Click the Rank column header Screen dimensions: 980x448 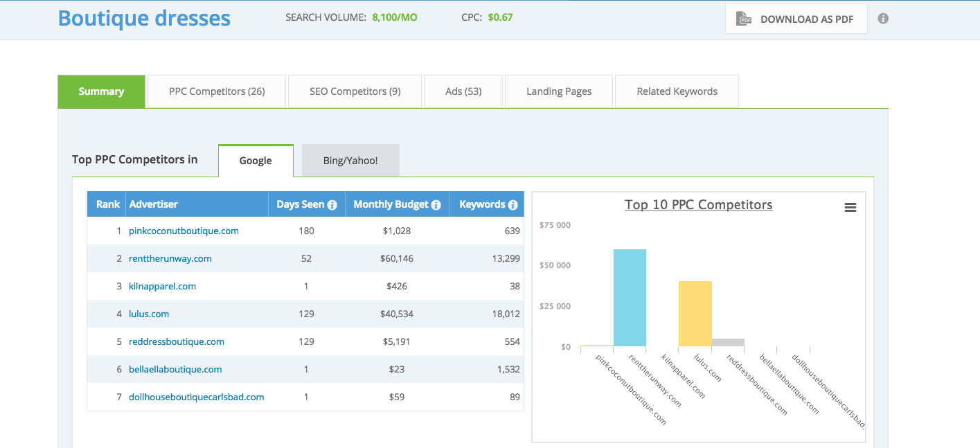click(108, 204)
